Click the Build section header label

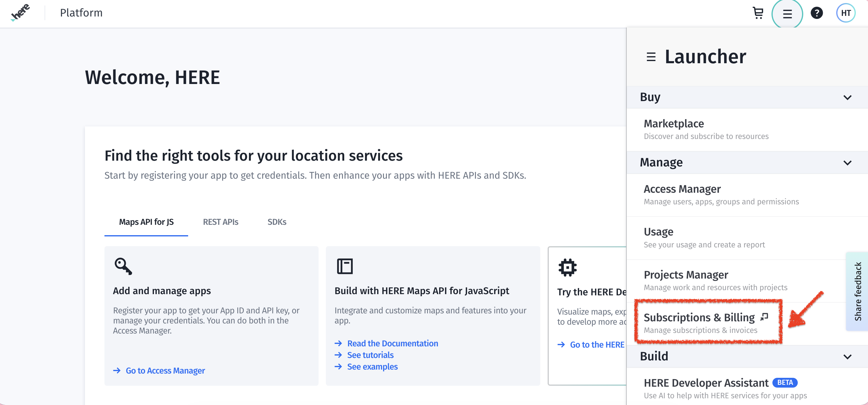click(654, 356)
